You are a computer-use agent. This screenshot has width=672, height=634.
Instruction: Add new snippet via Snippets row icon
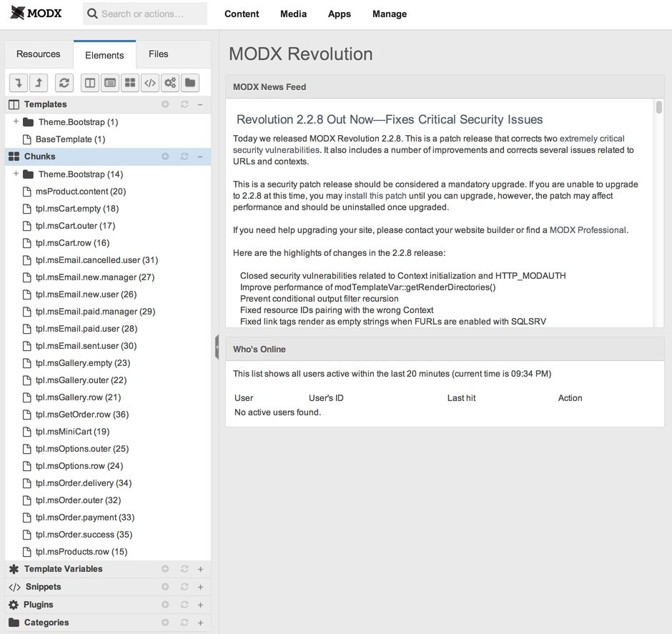coord(165,587)
